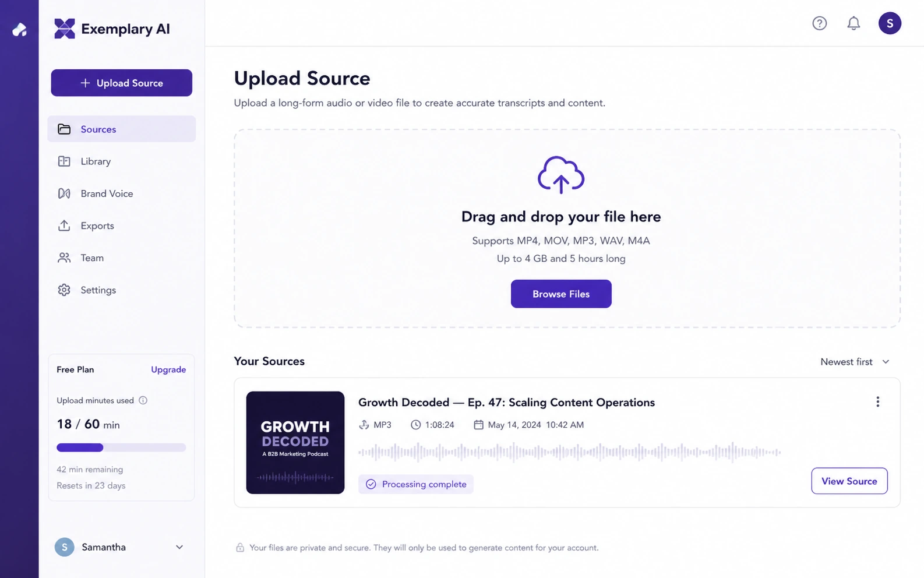Click the cloud upload icon in drop zone
924x578 pixels.
pyautogui.click(x=560, y=175)
